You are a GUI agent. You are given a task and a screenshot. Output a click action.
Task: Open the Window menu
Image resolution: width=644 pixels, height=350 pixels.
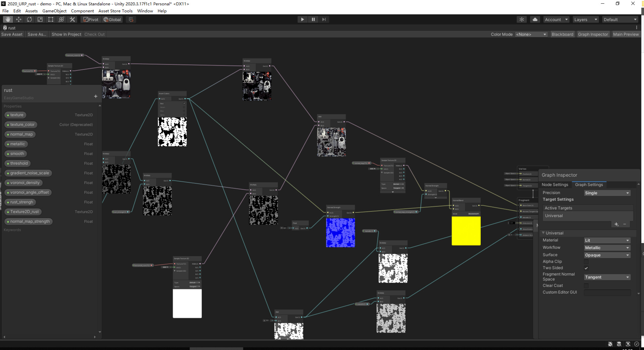pos(145,11)
